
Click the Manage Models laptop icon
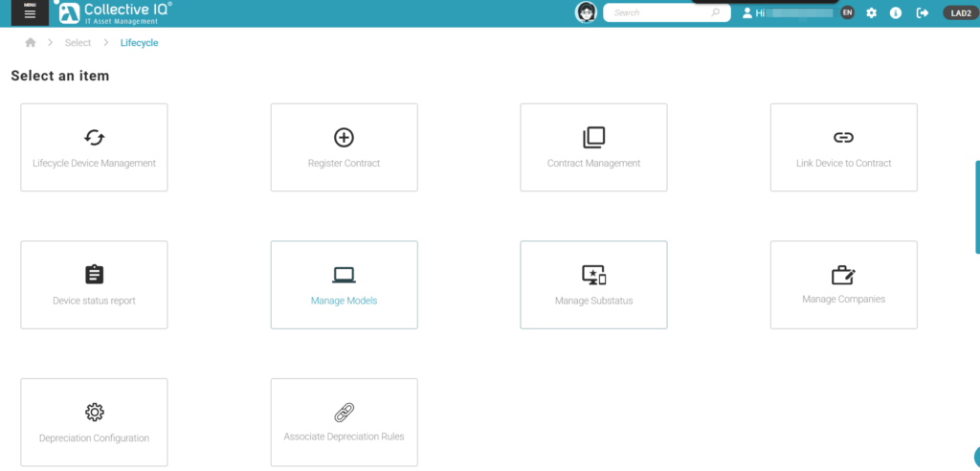pos(344,275)
